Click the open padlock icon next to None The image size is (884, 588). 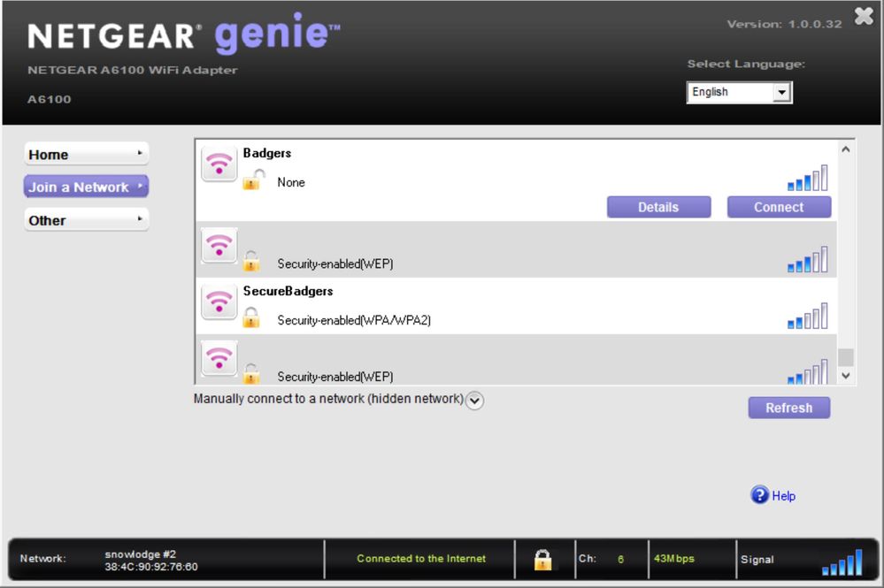click(253, 179)
